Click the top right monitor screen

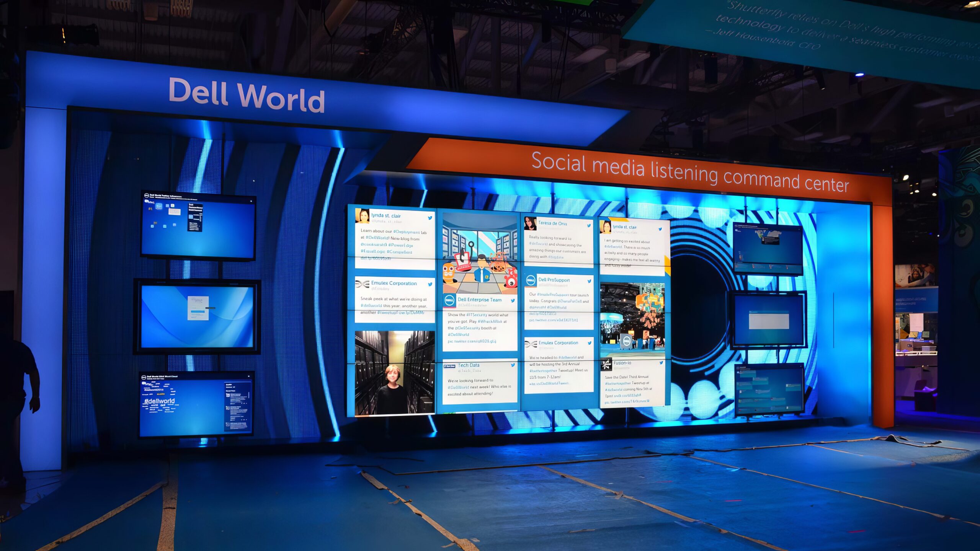(x=768, y=248)
